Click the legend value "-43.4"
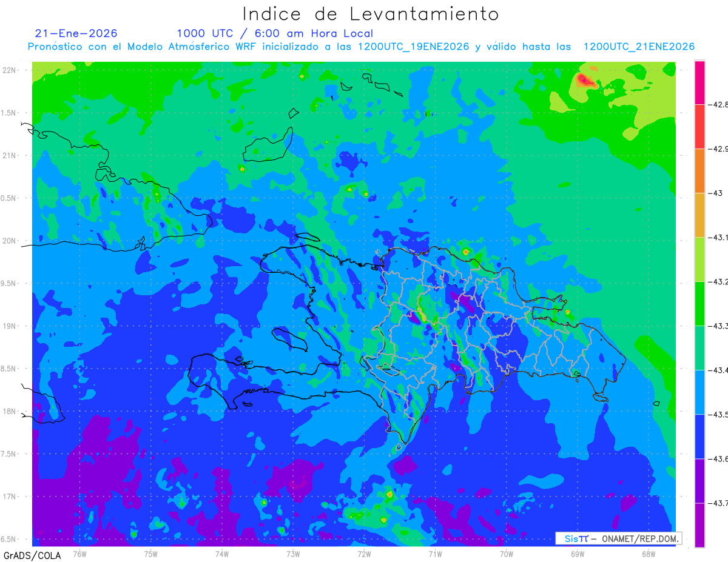728x562 pixels. [718, 370]
